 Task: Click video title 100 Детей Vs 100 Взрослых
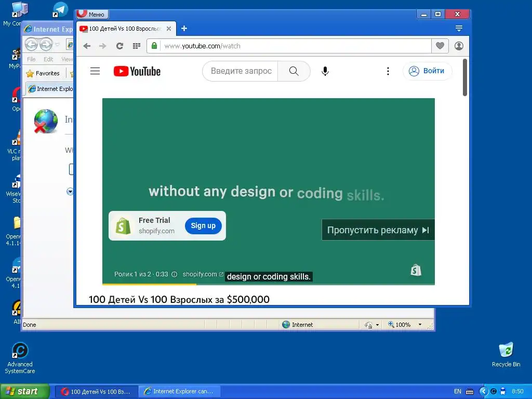(179, 299)
